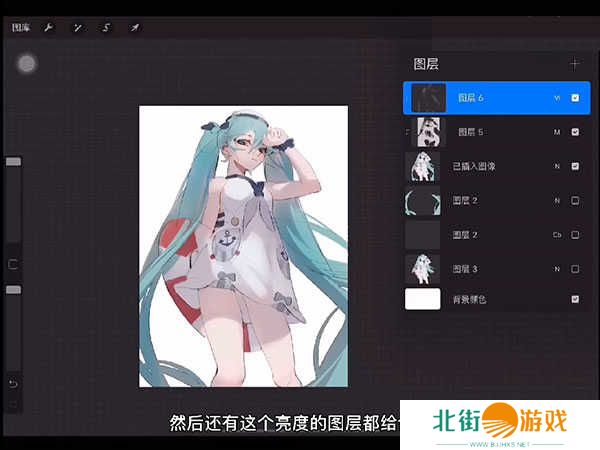Open the 图库 gallery

[21, 27]
